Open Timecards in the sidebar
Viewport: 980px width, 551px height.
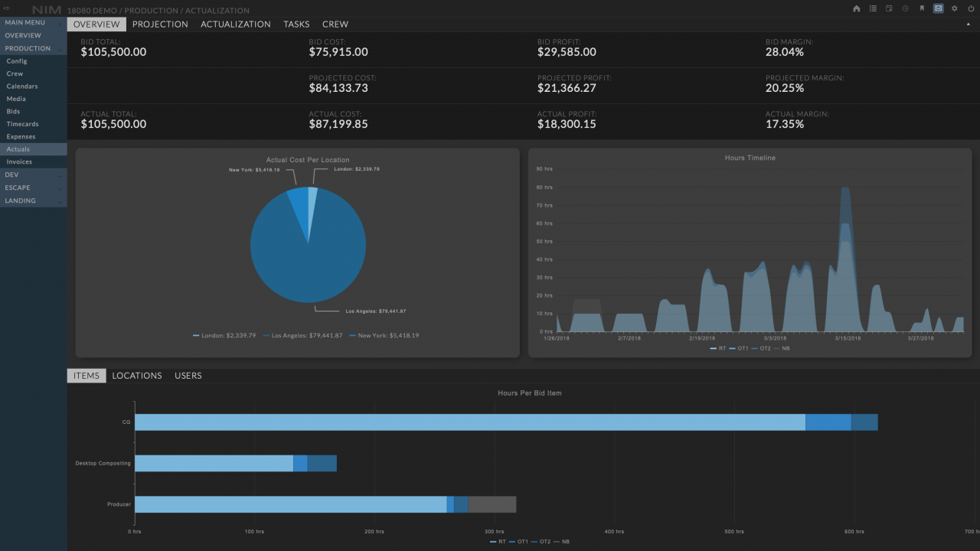(22, 124)
